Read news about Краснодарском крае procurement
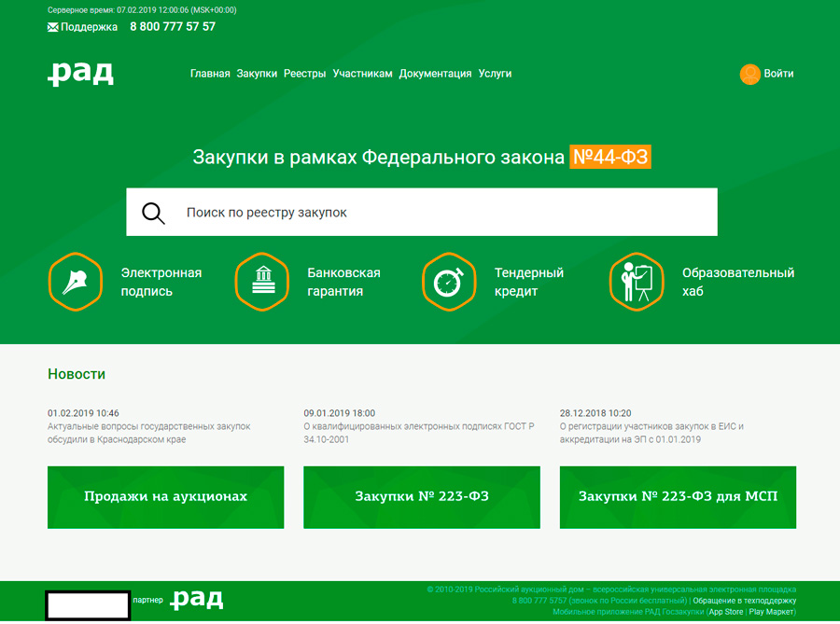The height and width of the screenshot is (624, 840). pos(148,433)
